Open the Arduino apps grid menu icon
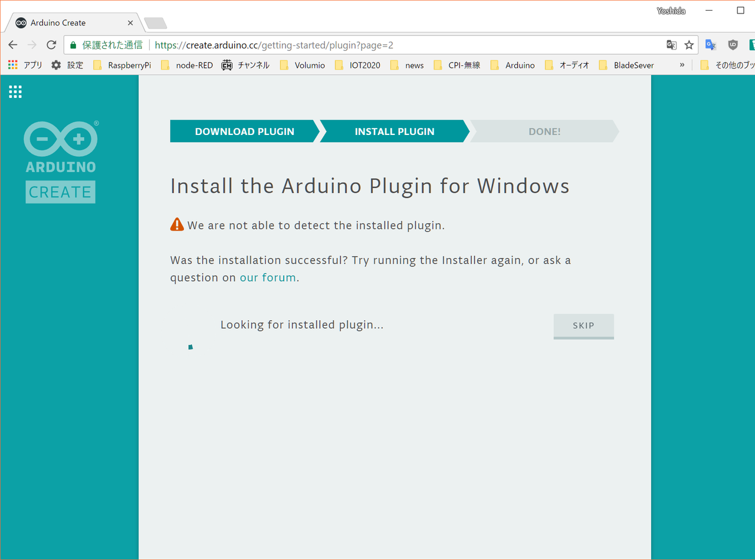The width and height of the screenshot is (755, 560). (x=15, y=91)
